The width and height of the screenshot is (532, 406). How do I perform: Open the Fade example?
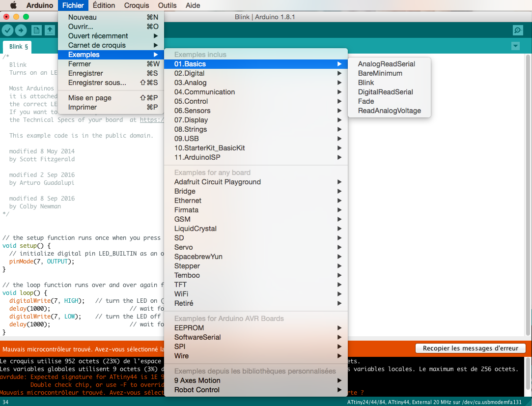[x=389, y=101]
